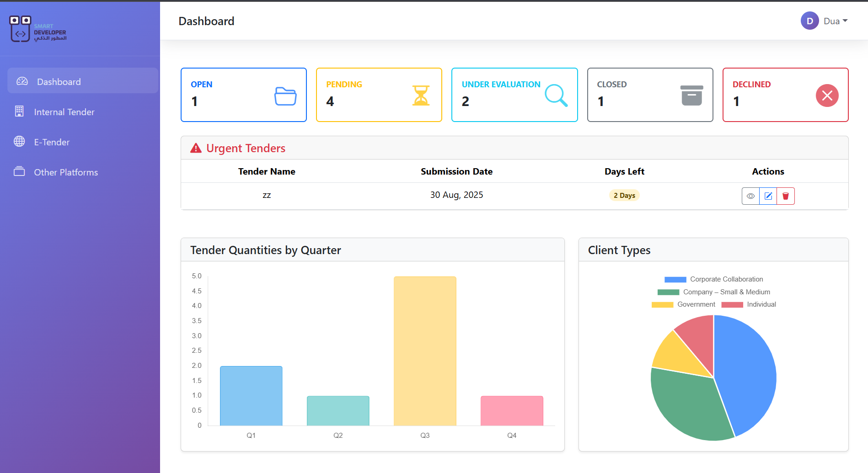Click the tender name zz cell

coord(267,195)
